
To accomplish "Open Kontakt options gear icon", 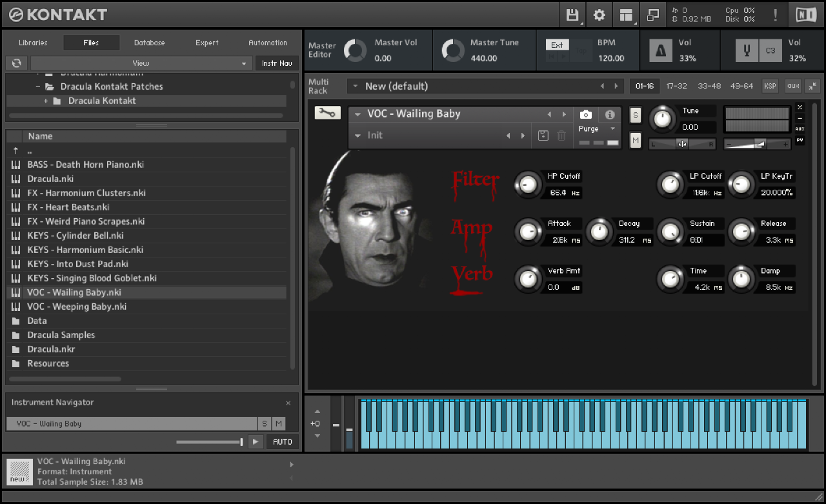I will 599,14.
